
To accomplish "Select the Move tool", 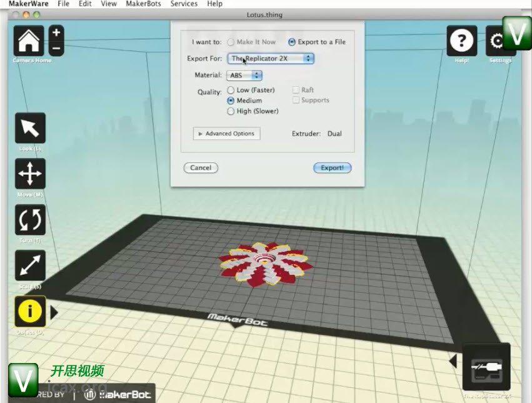I will pyautogui.click(x=30, y=174).
